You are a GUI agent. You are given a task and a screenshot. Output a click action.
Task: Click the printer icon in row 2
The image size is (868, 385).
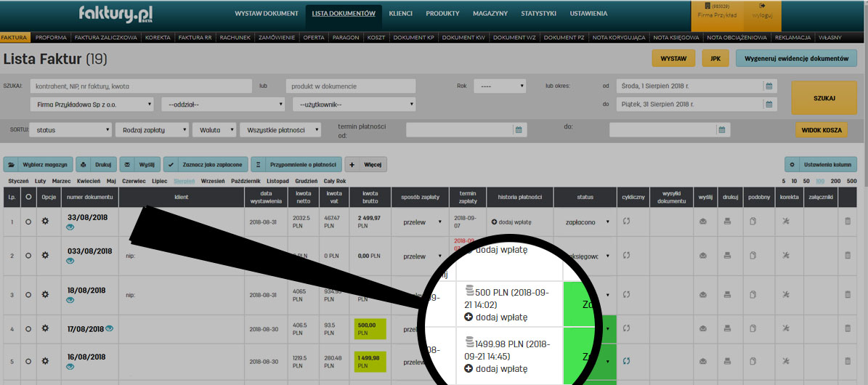click(728, 255)
